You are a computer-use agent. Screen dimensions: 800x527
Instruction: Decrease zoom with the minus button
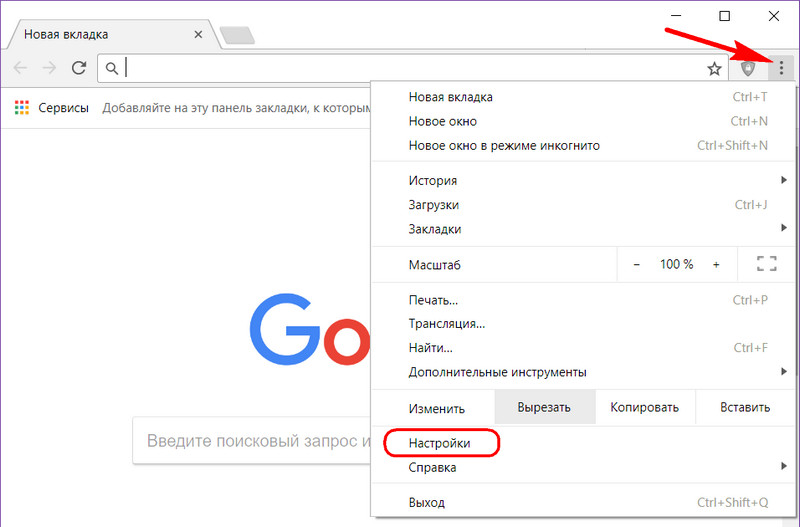[637, 264]
